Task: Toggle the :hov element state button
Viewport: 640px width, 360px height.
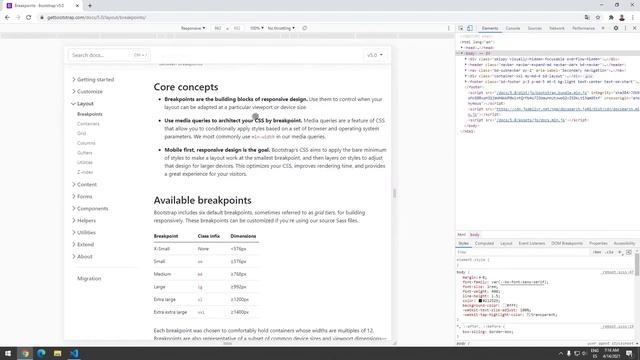Action: point(597,252)
